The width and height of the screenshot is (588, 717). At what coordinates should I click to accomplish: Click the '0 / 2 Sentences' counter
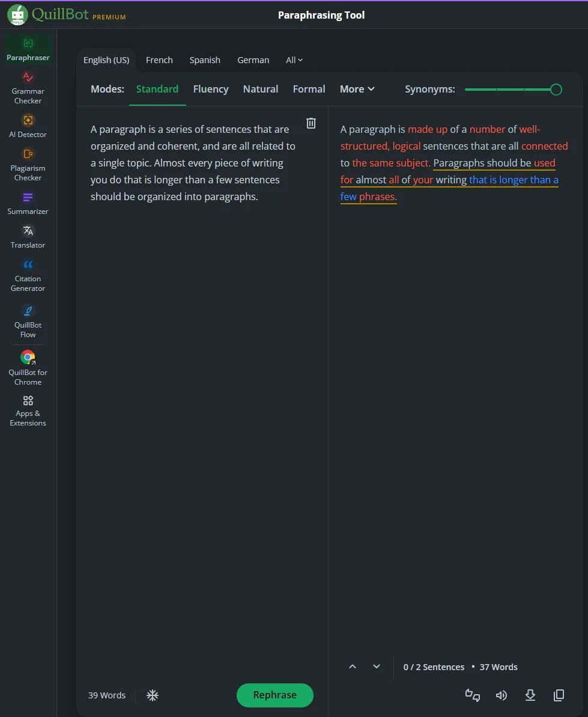point(434,667)
